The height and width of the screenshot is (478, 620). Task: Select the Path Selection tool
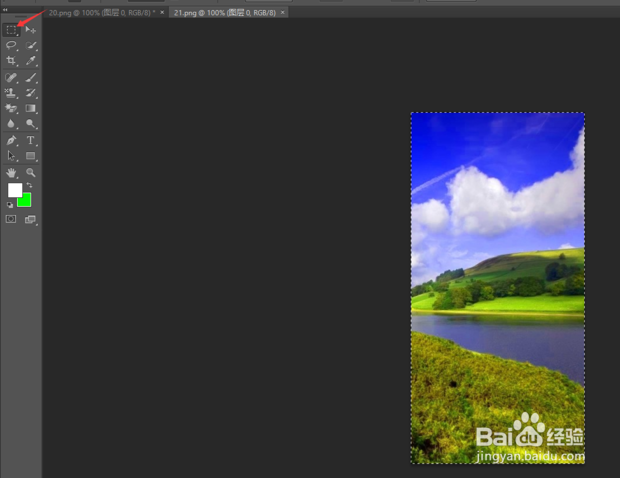(x=11, y=156)
